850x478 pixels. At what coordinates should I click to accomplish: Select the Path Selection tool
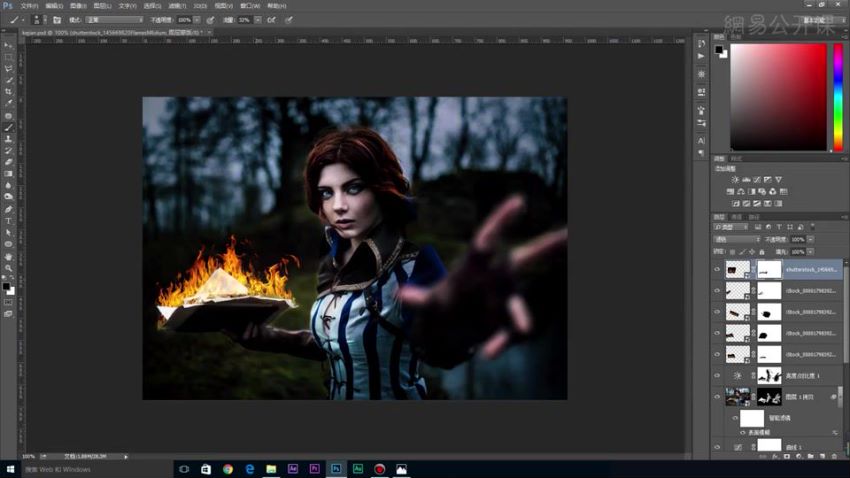[x=8, y=232]
